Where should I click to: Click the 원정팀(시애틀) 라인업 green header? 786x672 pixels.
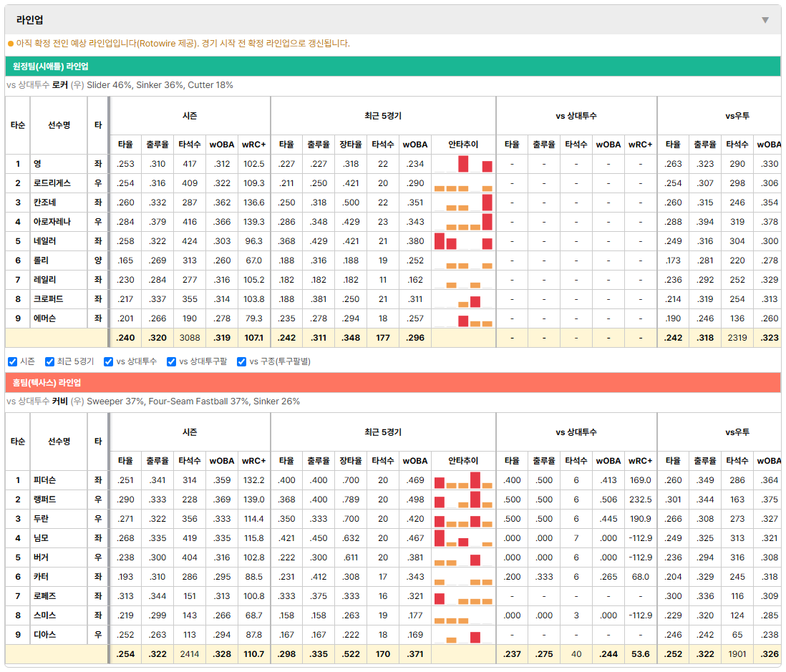point(392,66)
